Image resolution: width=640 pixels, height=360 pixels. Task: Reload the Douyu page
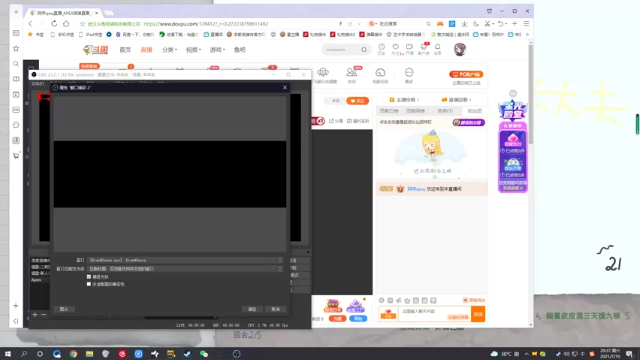(54, 24)
